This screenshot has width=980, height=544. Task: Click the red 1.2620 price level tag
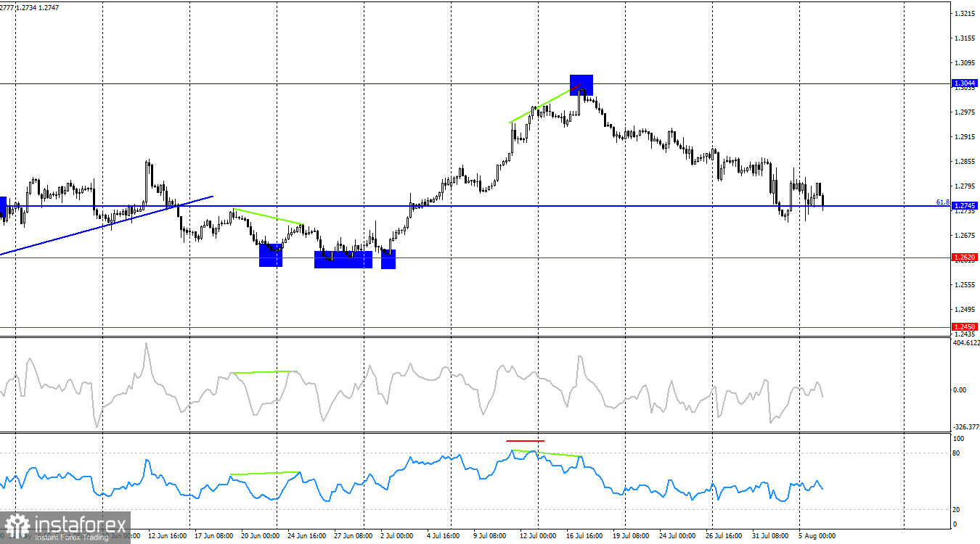point(965,257)
